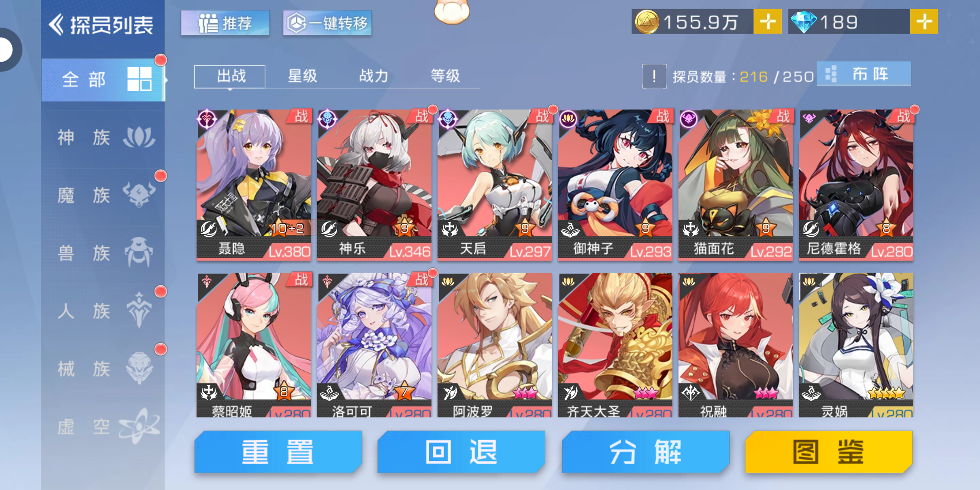The width and height of the screenshot is (980, 490).
Task: Open the exclamation info icon beside 探员数量
Action: (654, 76)
